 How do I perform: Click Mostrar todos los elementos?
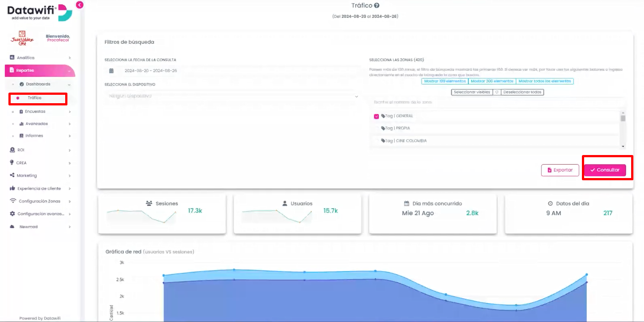pyautogui.click(x=545, y=81)
